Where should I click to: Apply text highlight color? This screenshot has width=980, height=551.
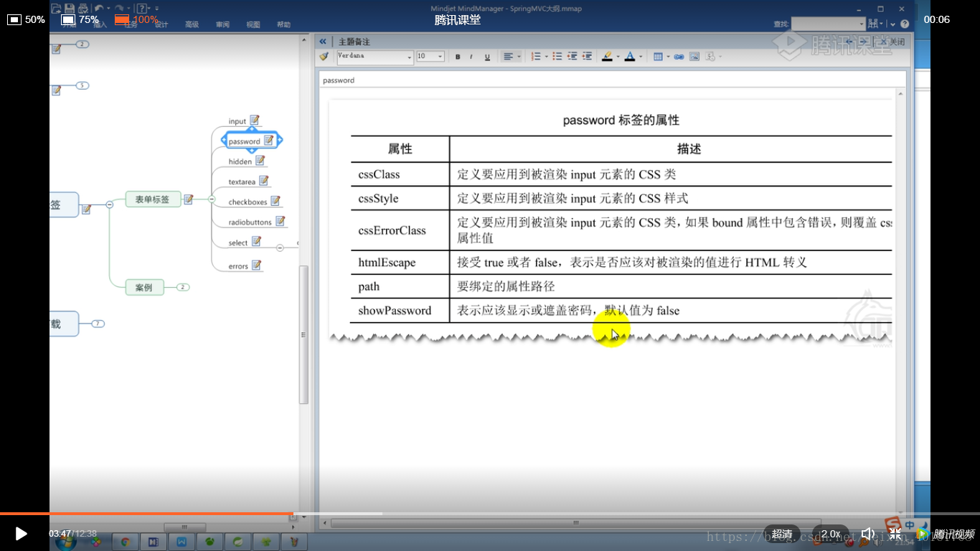click(607, 57)
